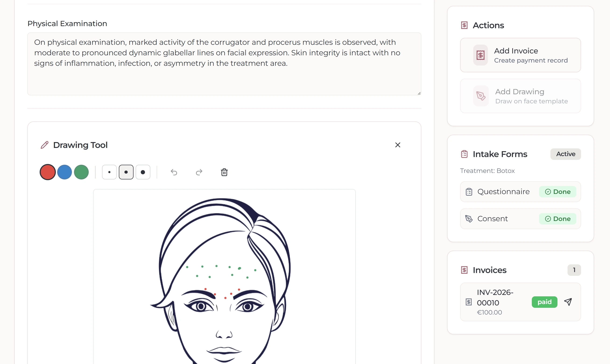The width and height of the screenshot is (610, 364).
Task: Click the Questionnaire clipboard icon
Action: (x=469, y=192)
